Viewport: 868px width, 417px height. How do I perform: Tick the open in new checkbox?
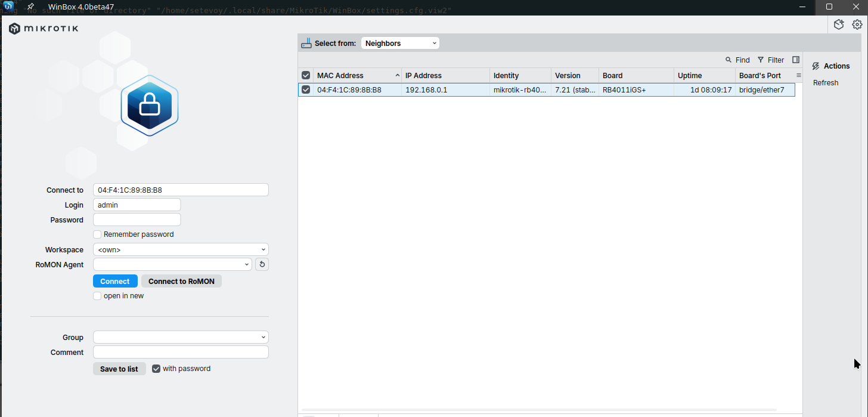tap(97, 296)
